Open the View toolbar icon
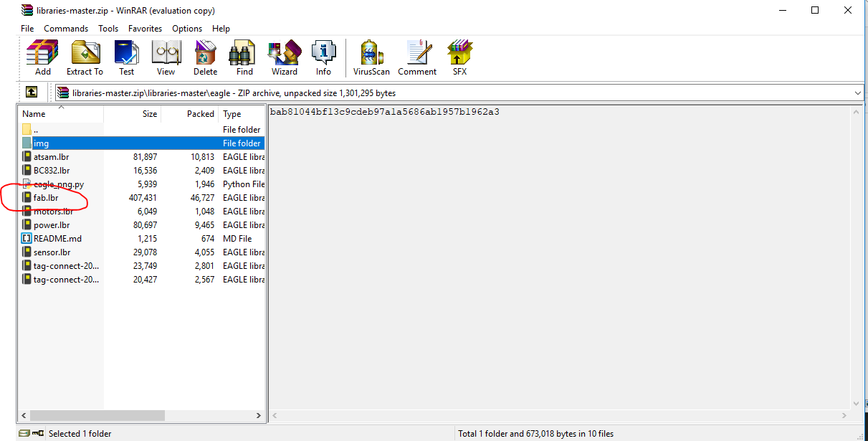Screen dimensions: 868x441 (x=166, y=53)
